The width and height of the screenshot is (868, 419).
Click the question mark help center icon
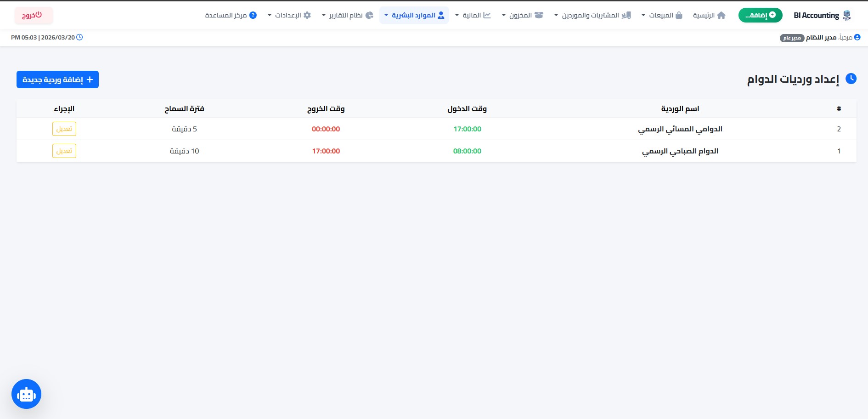coord(253,16)
